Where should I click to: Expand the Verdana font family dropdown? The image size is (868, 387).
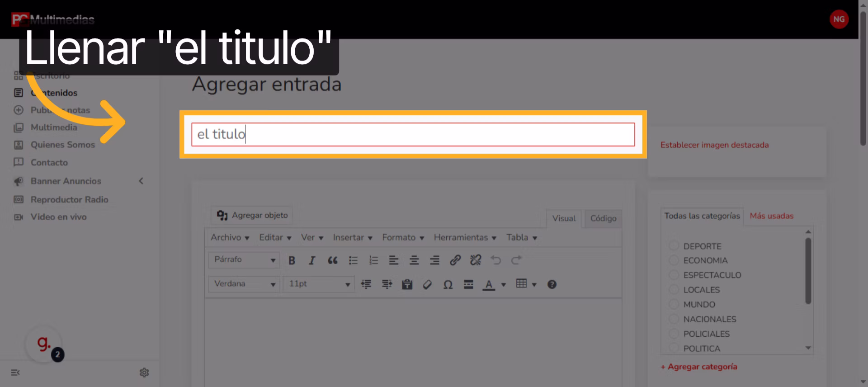tap(244, 284)
